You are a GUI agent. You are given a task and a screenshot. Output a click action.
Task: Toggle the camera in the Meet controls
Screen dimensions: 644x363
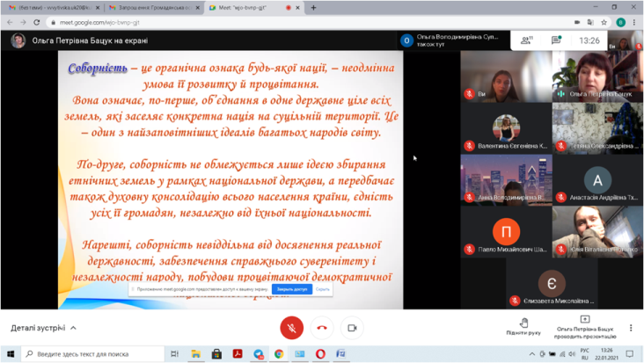point(352,327)
